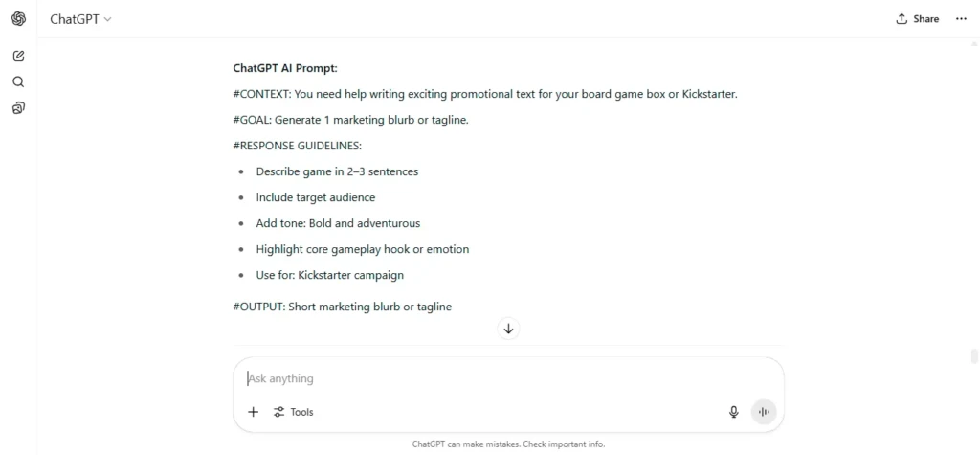The image size is (980, 455).
Task: Click the vertical scrollbar thumb
Action: tap(974, 356)
